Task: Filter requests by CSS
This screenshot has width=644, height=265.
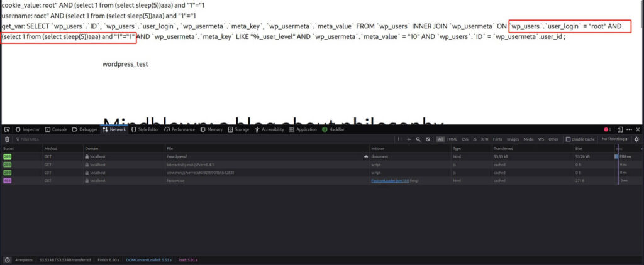Action: pyautogui.click(x=465, y=139)
